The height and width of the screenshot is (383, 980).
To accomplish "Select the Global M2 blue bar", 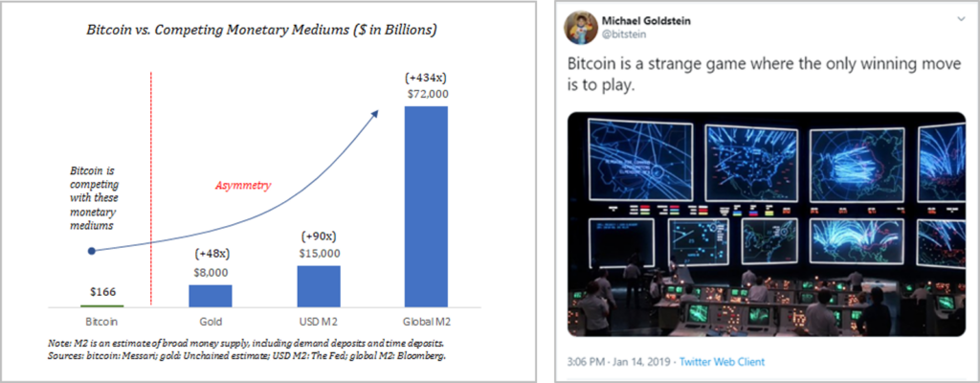I will click(426, 206).
